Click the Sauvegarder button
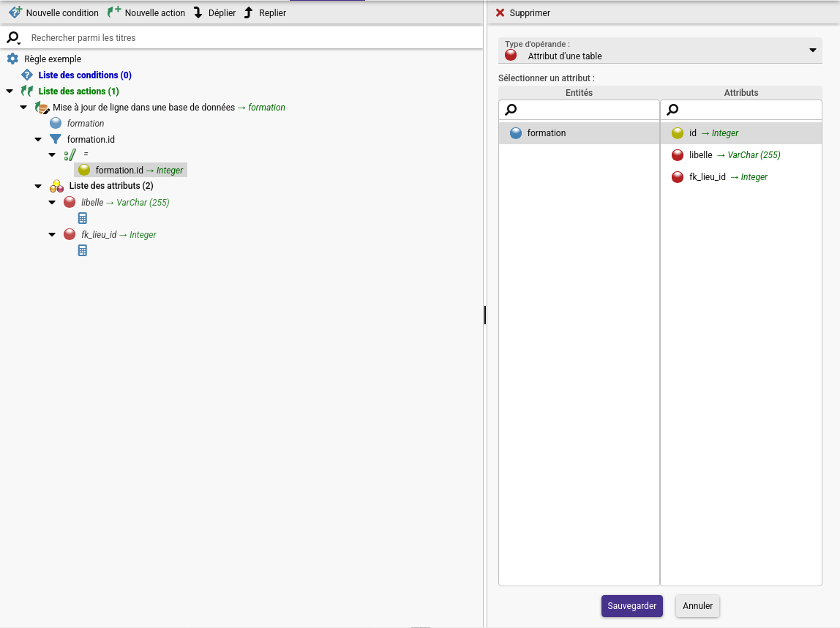This screenshot has height=628, width=840. (632, 606)
